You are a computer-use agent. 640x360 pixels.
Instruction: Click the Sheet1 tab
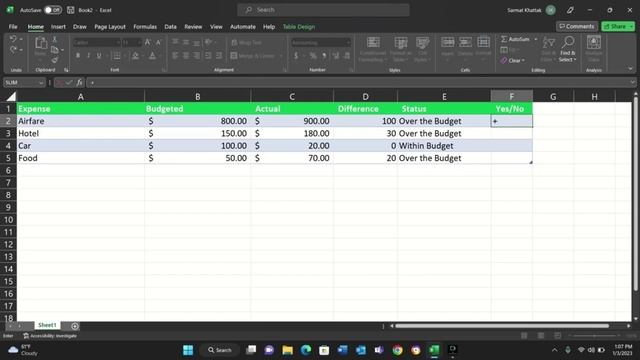(47, 325)
